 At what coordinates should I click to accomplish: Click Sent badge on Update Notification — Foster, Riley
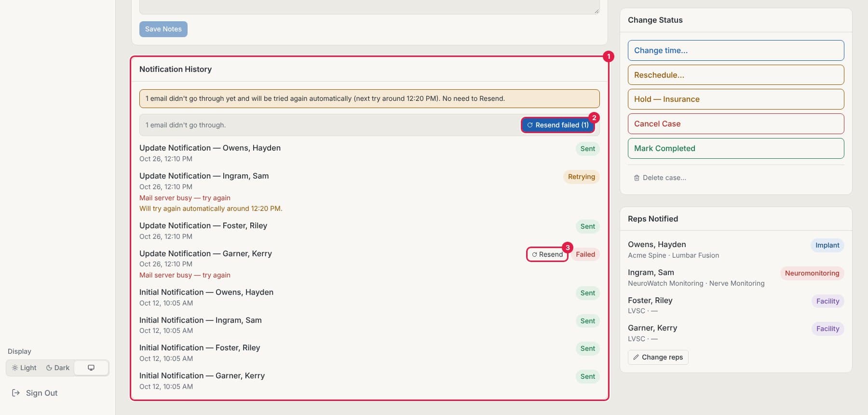click(588, 226)
